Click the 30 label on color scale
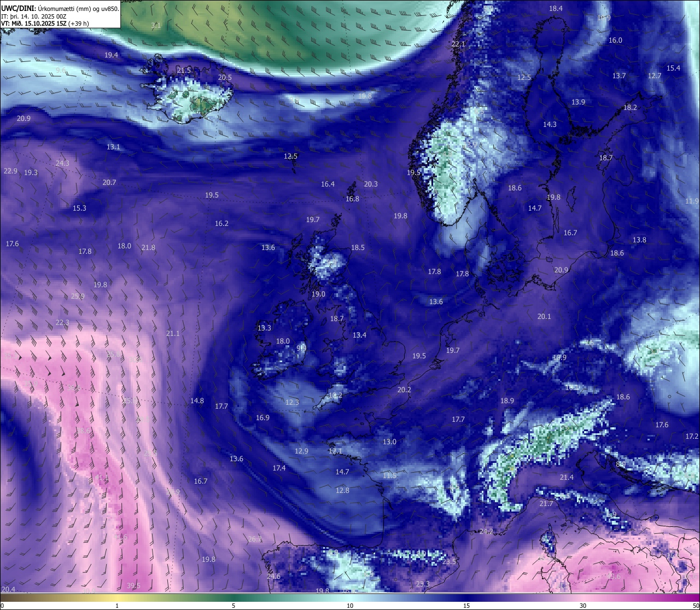Screen dimensions: 700x610 click(x=583, y=606)
